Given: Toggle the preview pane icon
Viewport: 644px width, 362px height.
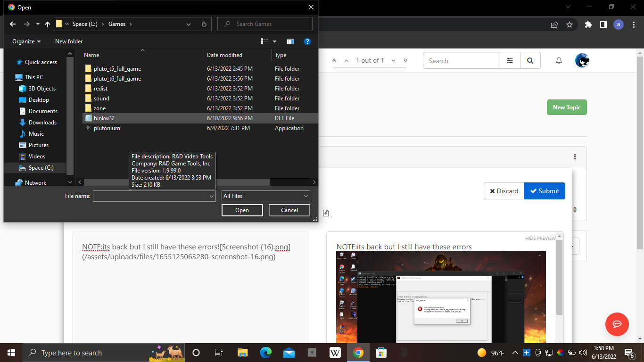Looking at the screenshot, I should 290,41.
